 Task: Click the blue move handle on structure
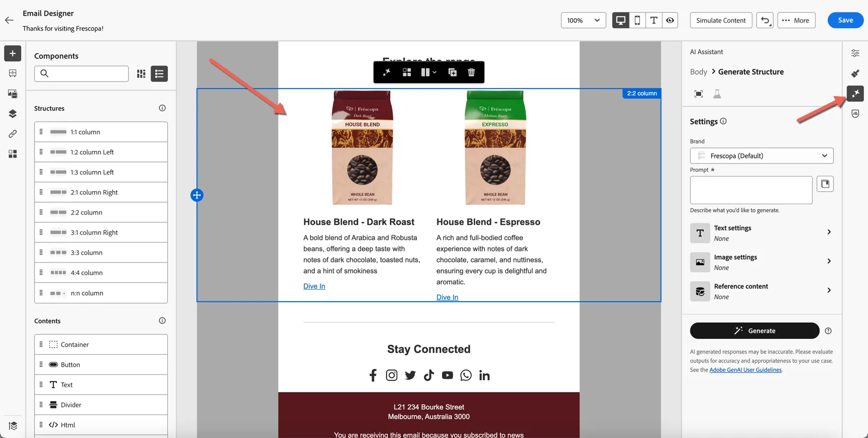coord(197,195)
